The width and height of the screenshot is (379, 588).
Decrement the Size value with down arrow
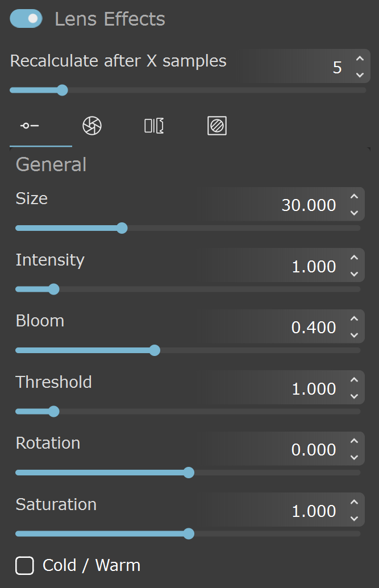(354, 213)
